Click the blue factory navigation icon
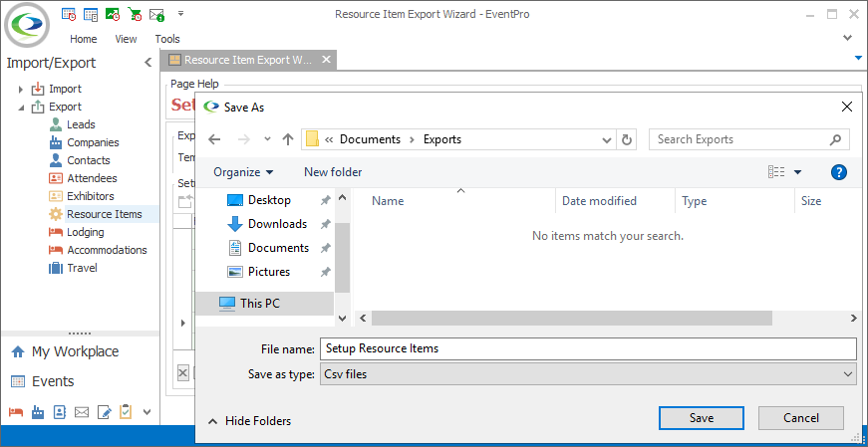This screenshot has height=447, width=868. 38,412
